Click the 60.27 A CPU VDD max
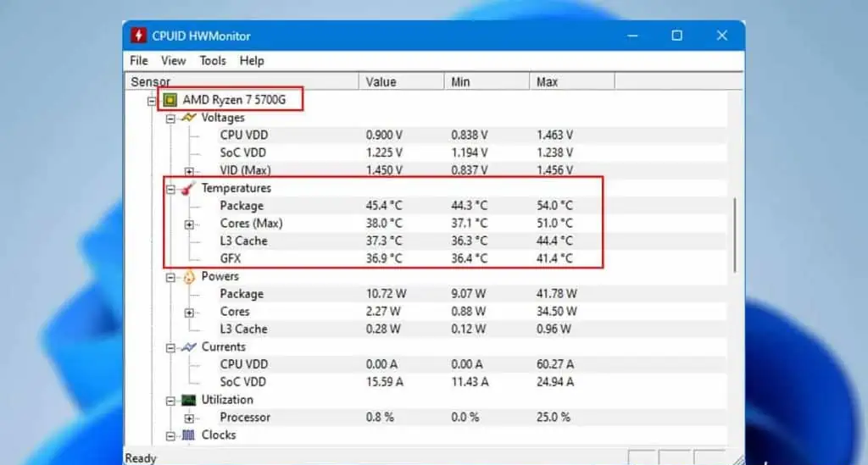 [554, 364]
